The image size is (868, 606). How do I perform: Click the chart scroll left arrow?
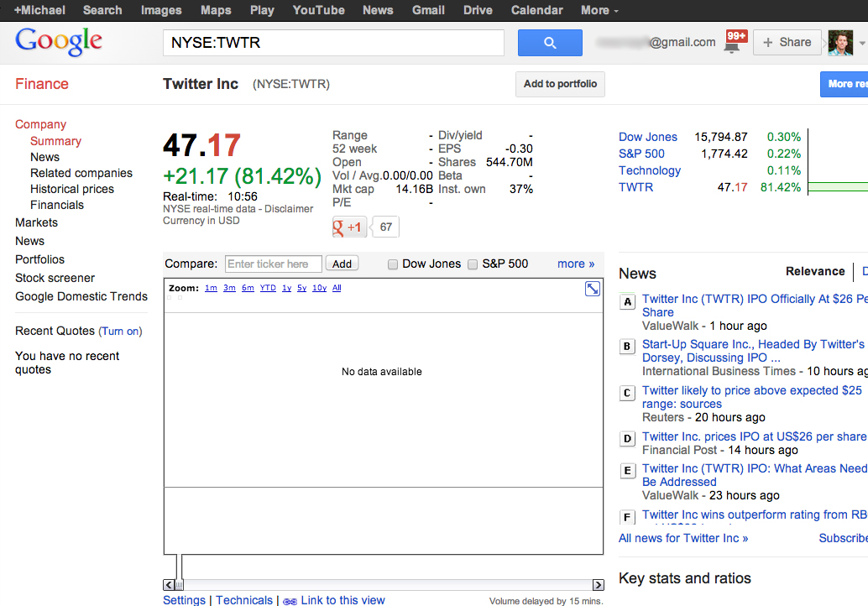point(168,585)
